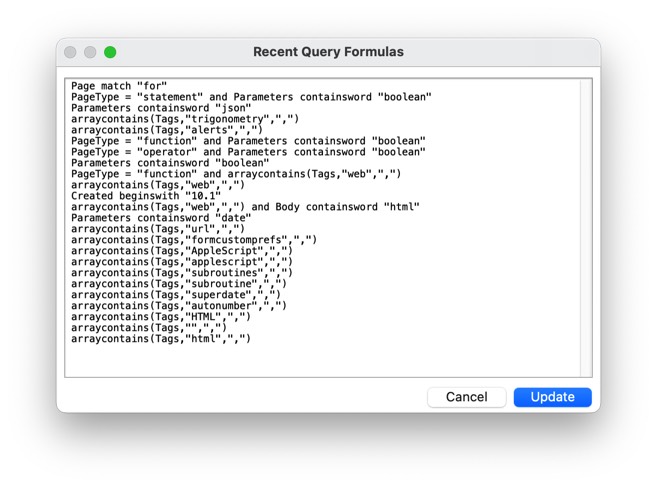
Task: Click the Parameters containsword "date" line
Action: 161,218
